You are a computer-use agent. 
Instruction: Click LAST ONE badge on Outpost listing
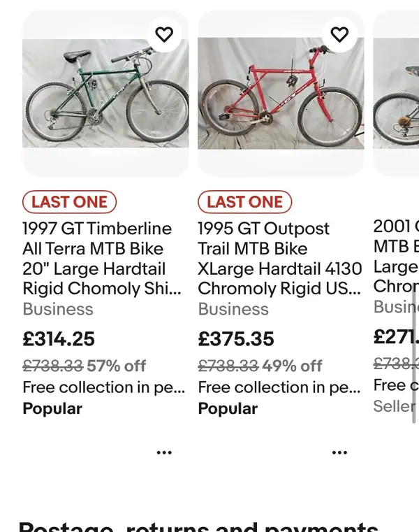click(x=244, y=202)
